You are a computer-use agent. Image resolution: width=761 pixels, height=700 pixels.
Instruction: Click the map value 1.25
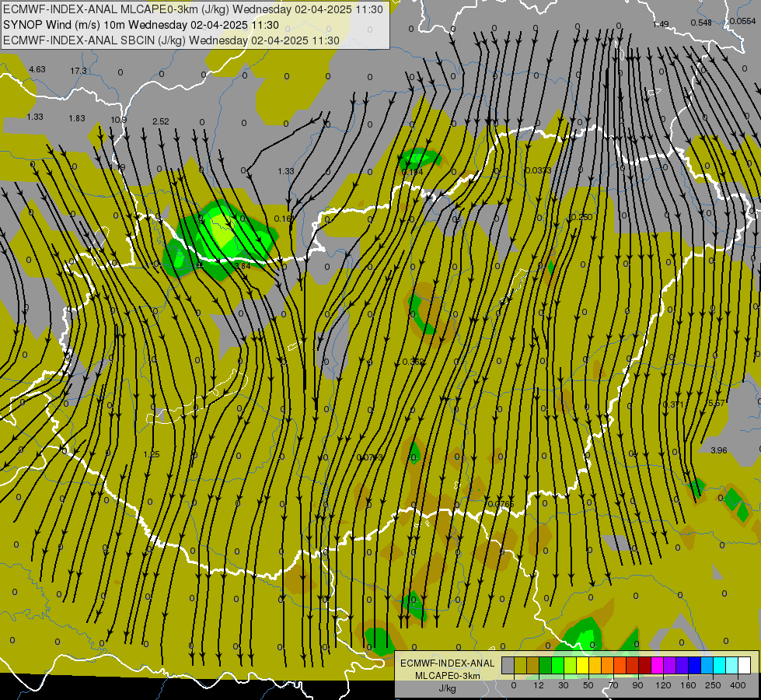(152, 454)
